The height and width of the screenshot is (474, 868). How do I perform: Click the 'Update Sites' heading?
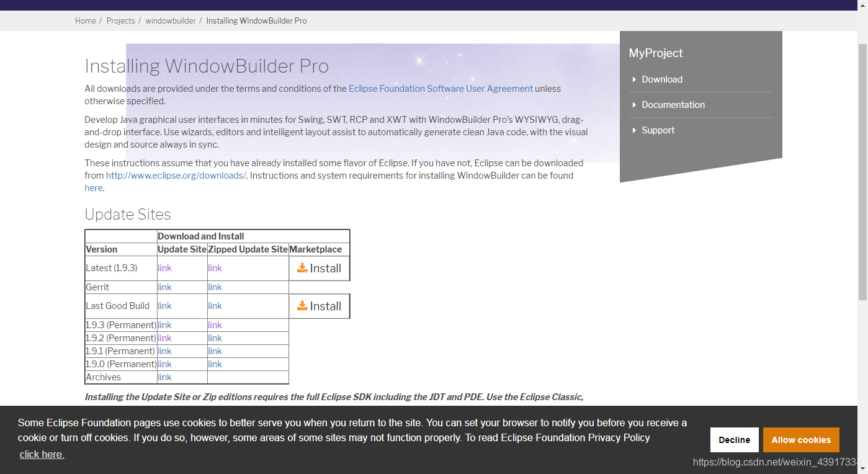[x=128, y=215]
